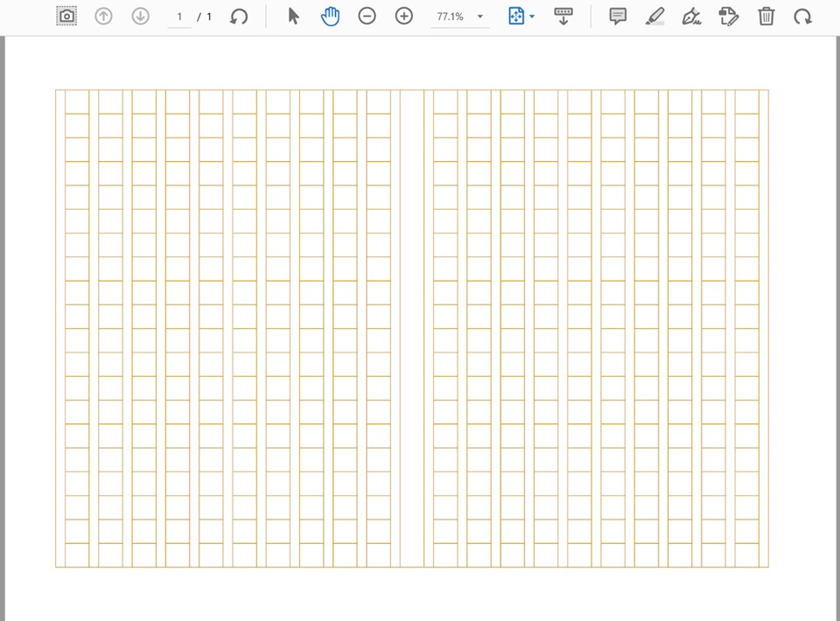This screenshot has width=840, height=621.
Task: Open the zoom level dropdown arrow
Action: (x=480, y=17)
